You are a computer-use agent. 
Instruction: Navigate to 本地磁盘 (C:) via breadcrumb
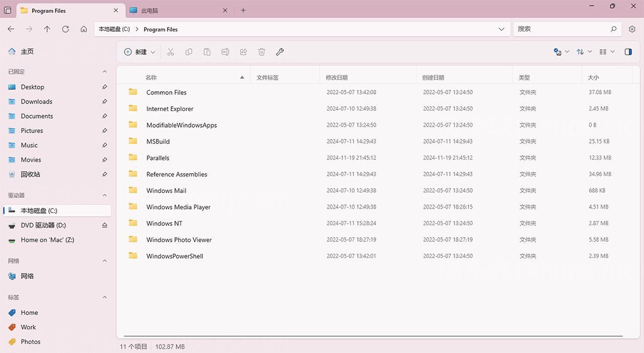[x=113, y=29]
